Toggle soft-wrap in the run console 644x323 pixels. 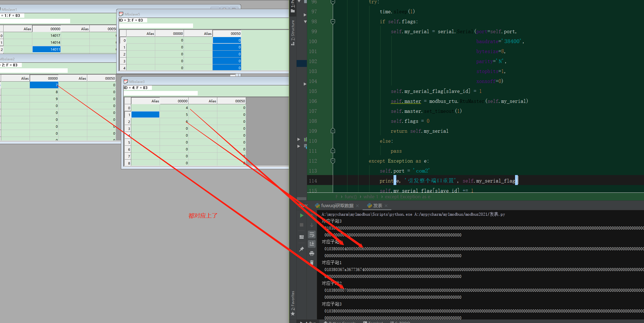click(x=312, y=235)
